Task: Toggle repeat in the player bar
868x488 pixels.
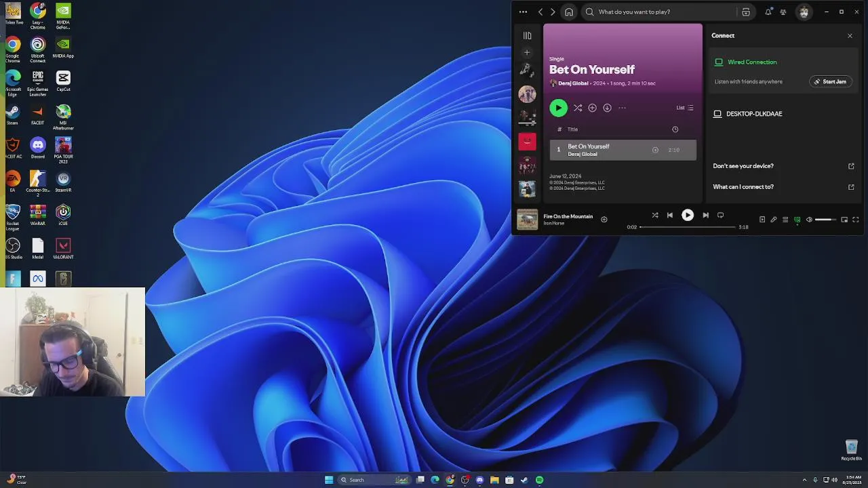Action: [x=720, y=215]
